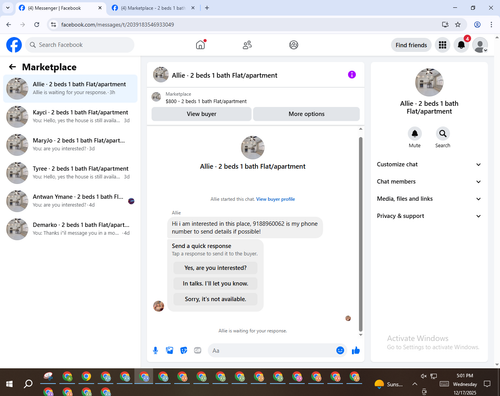The image size is (500, 396).
Task: Show hidden system tray icons
Action: pos(414,384)
